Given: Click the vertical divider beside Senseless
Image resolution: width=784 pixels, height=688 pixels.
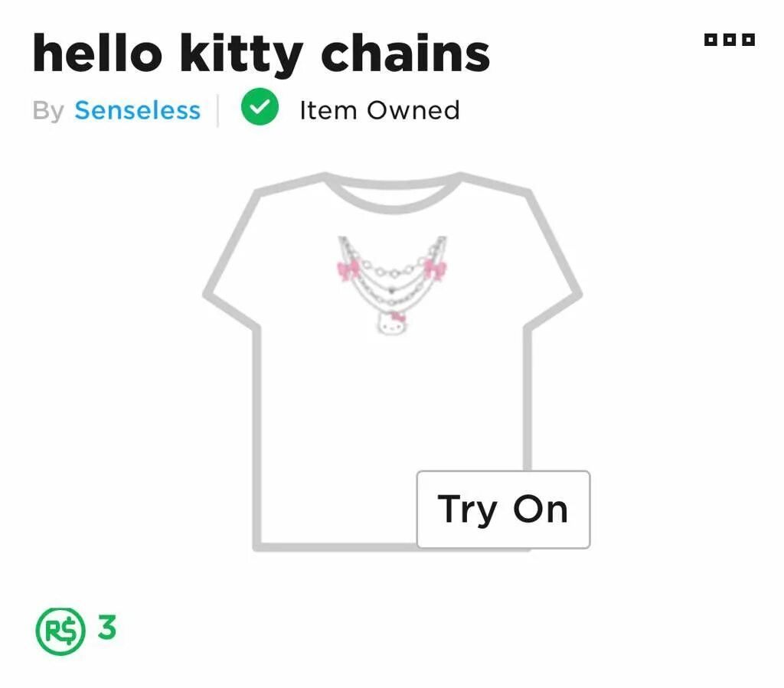Looking at the screenshot, I should pos(218,110).
